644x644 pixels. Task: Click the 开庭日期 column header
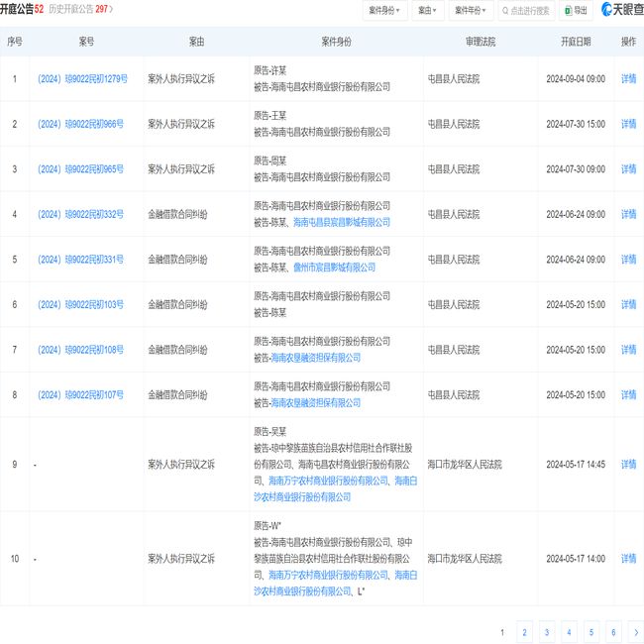(x=576, y=42)
